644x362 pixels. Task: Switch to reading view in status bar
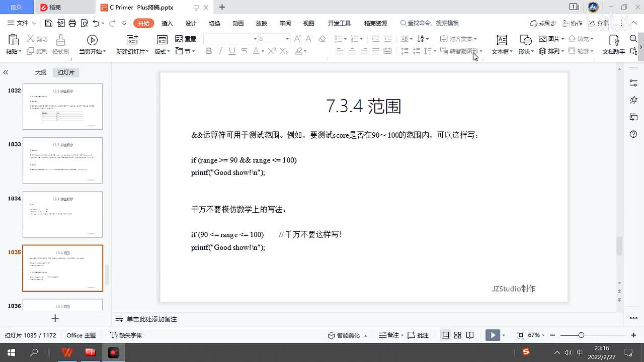pyautogui.click(x=470, y=335)
